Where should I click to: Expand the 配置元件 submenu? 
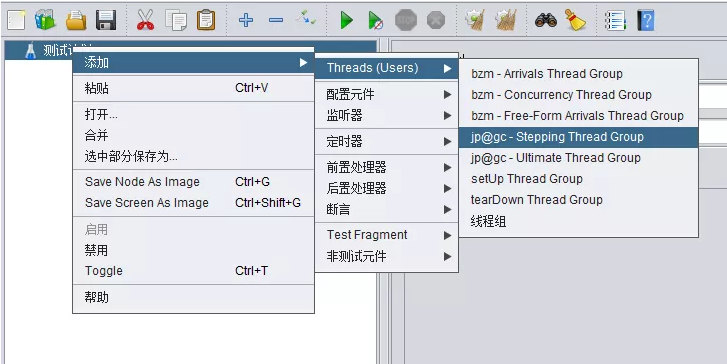(387, 95)
